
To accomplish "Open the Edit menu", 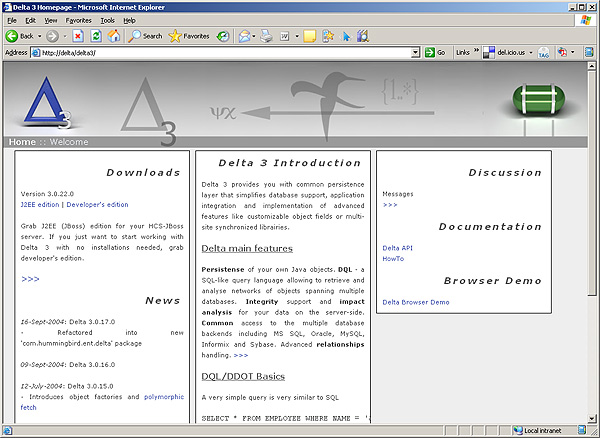I will [30, 21].
